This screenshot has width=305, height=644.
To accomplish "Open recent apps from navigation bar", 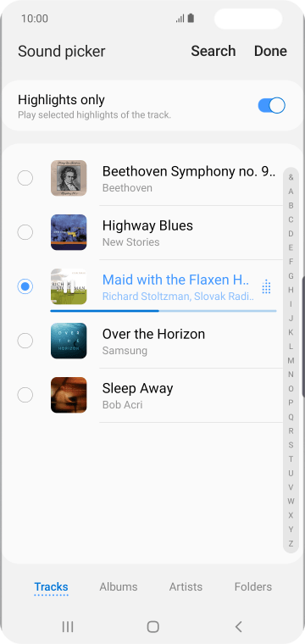I will 68,626.
